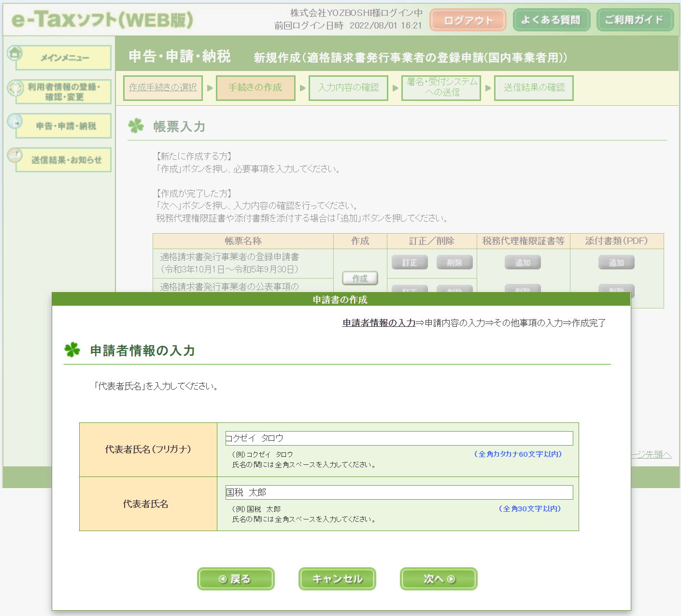This screenshot has height=616, width=681.
Task: Click the ページ先頭へ link
Action: [x=651, y=455]
